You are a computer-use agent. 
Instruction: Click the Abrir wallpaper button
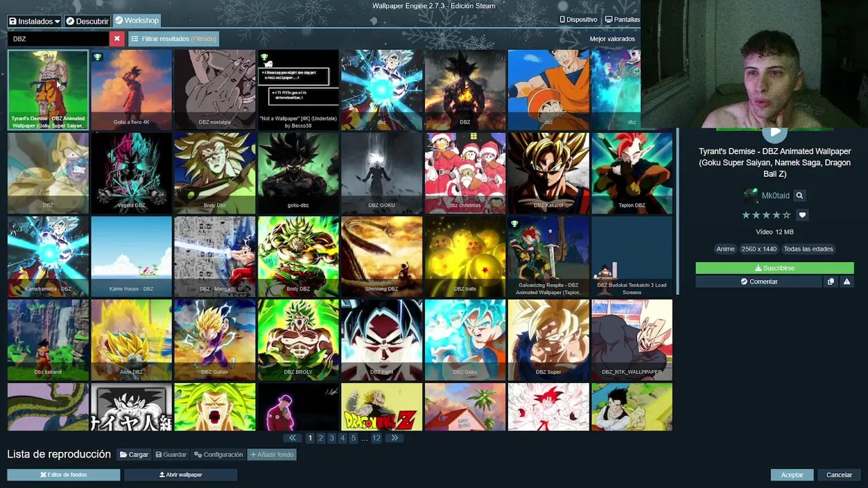coord(180,474)
